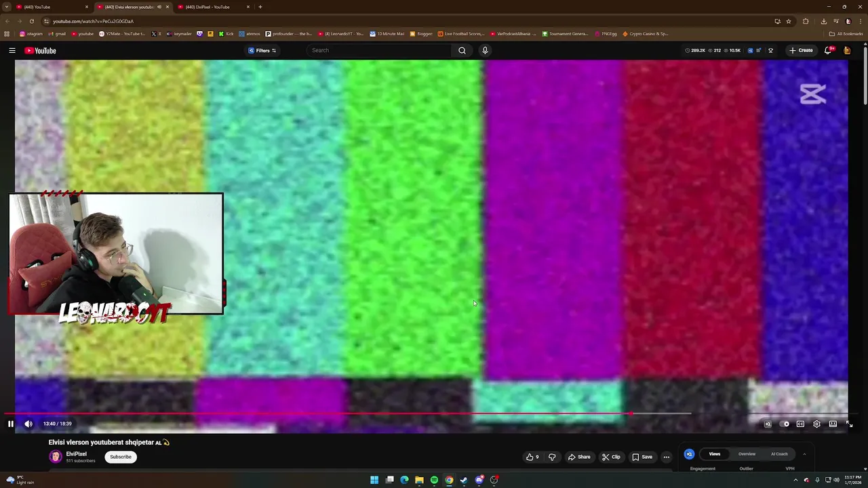Open Spotify from the taskbar

434,480
